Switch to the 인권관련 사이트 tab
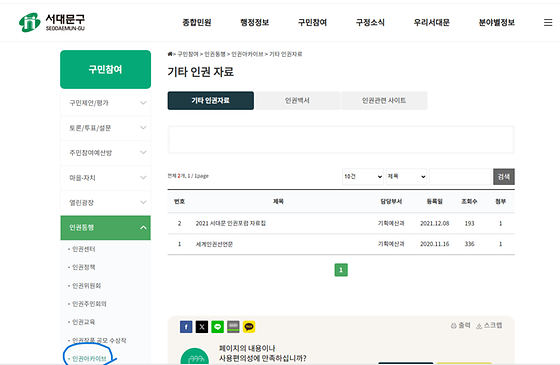Viewport: 560px width, 365px height. coord(384,100)
